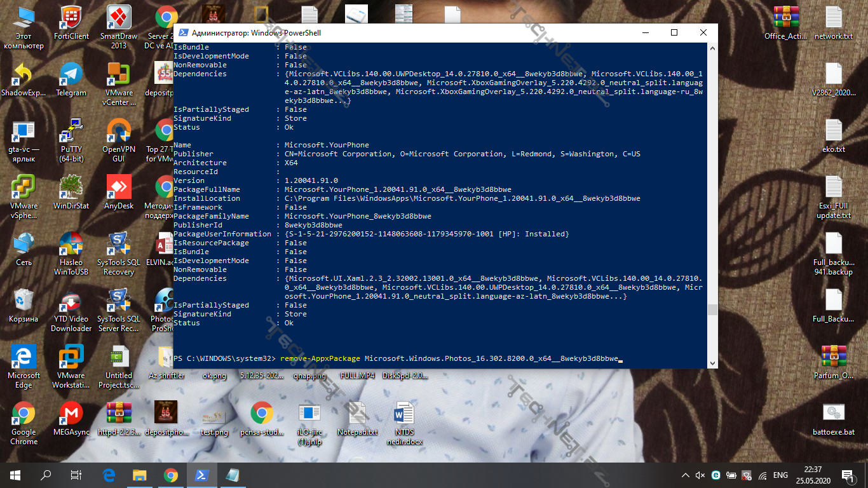The height and width of the screenshot is (488, 868).
Task: Open the AnyDesk desktop icon
Action: [119, 187]
